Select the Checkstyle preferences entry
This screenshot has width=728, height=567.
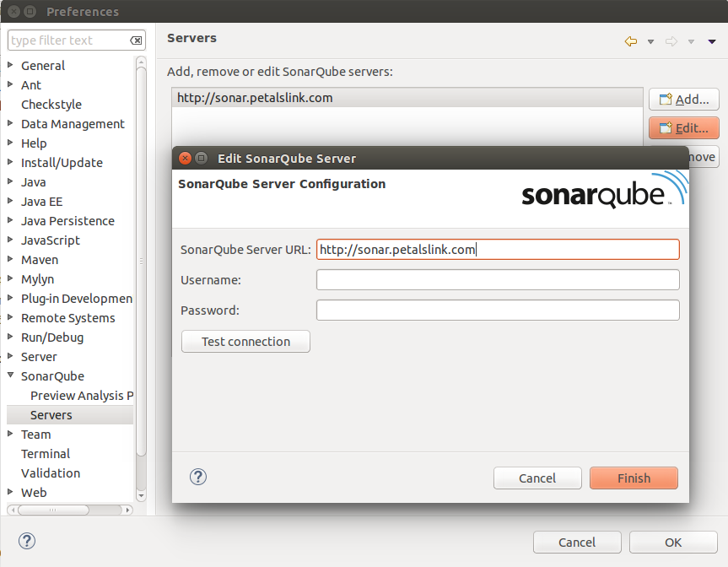(x=51, y=105)
